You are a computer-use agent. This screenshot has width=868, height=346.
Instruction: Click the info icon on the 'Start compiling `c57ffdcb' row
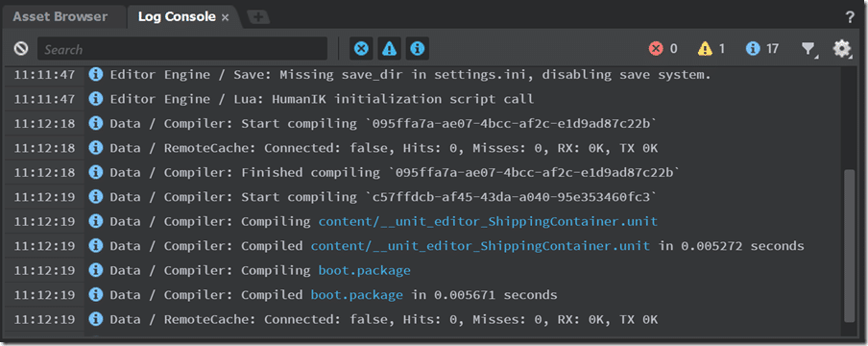(96, 197)
